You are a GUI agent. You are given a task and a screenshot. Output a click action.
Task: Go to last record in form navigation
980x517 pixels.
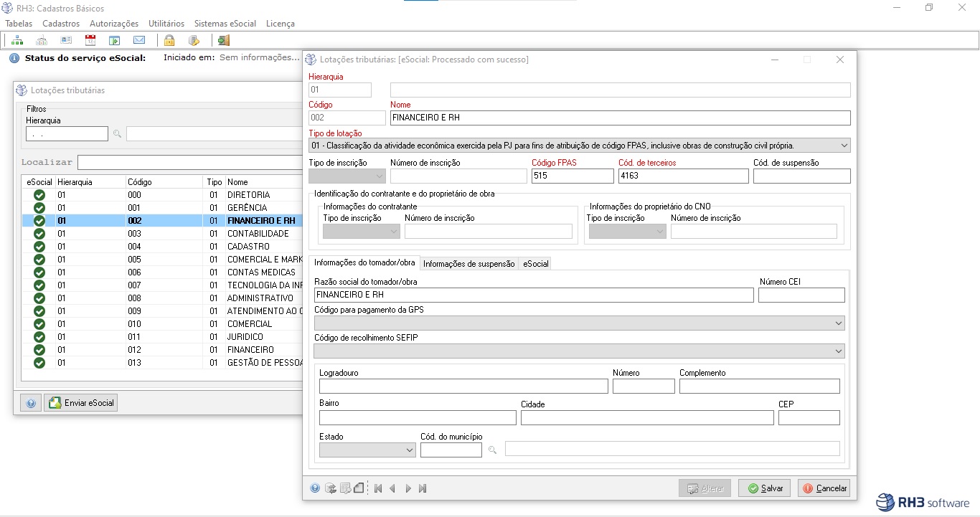pyautogui.click(x=423, y=488)
